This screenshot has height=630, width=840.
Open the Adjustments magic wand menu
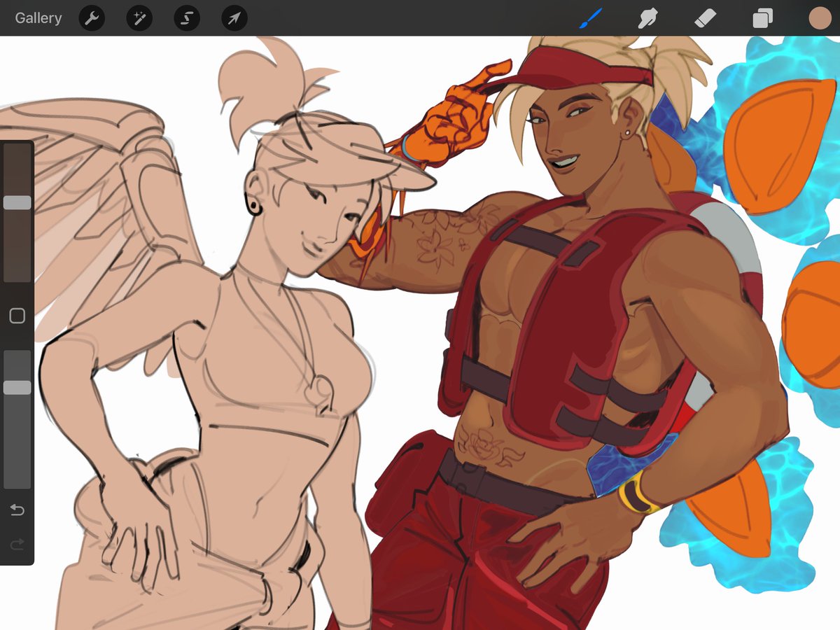coord(139,18)
